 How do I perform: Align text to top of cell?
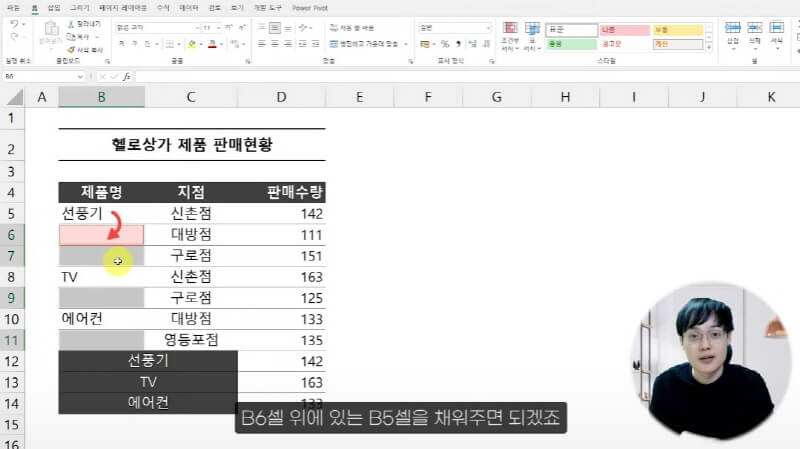(x=261, y=28)
